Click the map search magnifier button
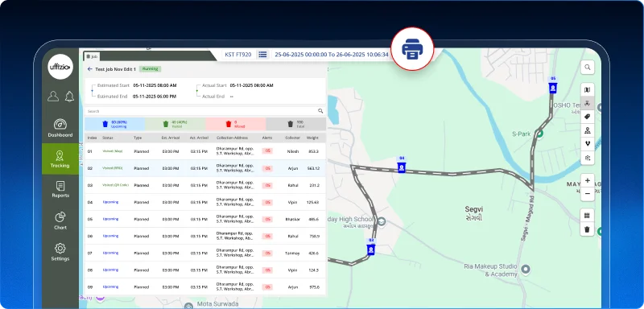Image resolution: width=644 pixels, height=309 pixels. pos(588,67)
